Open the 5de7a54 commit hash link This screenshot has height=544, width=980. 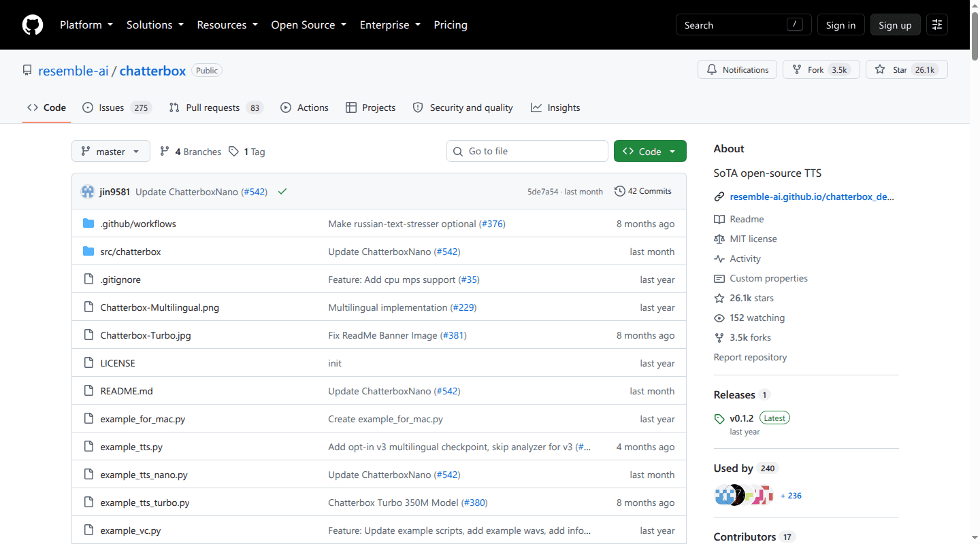coord(542,192)
